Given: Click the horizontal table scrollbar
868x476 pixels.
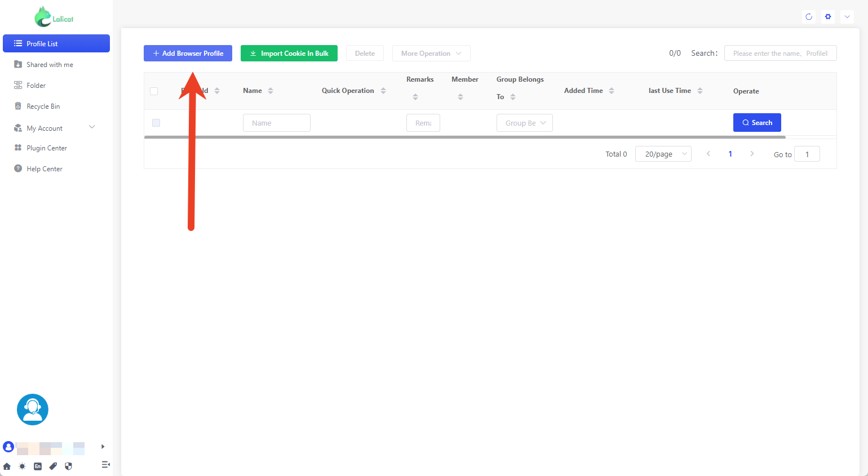Looking at the screenshot, I should (x=464, y=137).
